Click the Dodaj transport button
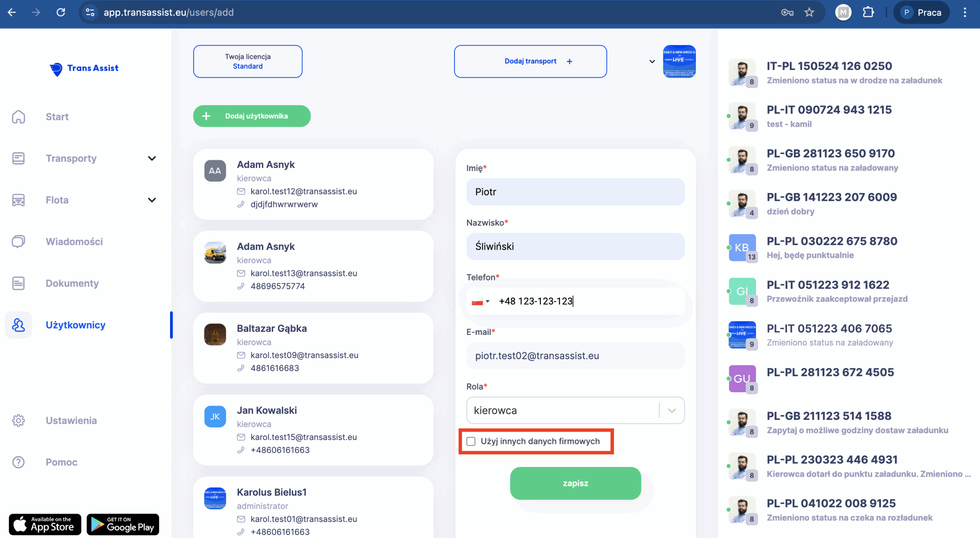 tap(530, 61)
